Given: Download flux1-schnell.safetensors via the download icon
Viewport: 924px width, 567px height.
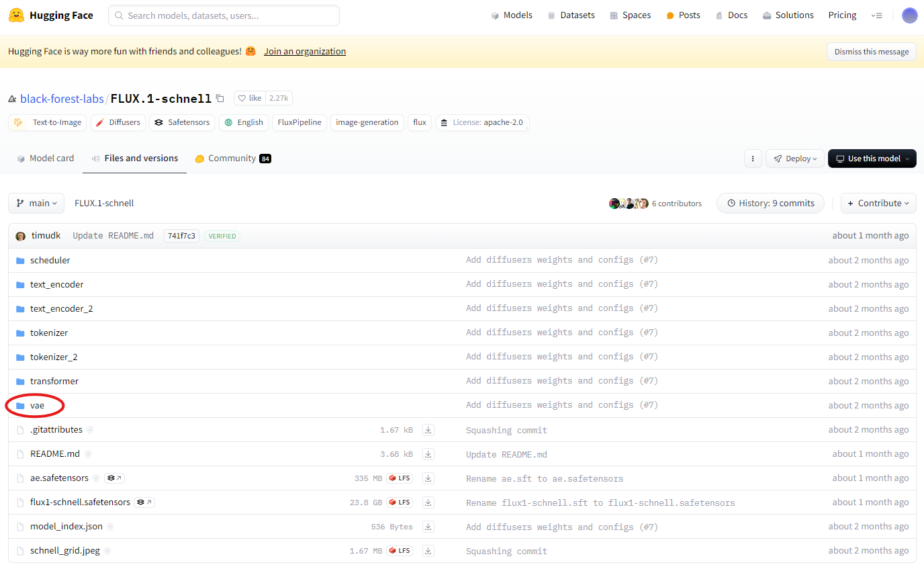Looking at the screenshot, I should (428, 503).
